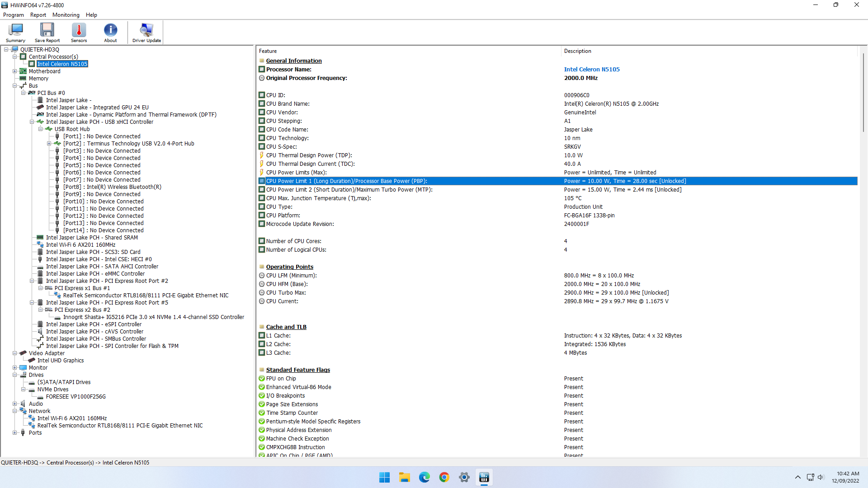This screenshot has height=488, width=868.
Task: Click the Ports node icon
Action: [x=23, y=433]
